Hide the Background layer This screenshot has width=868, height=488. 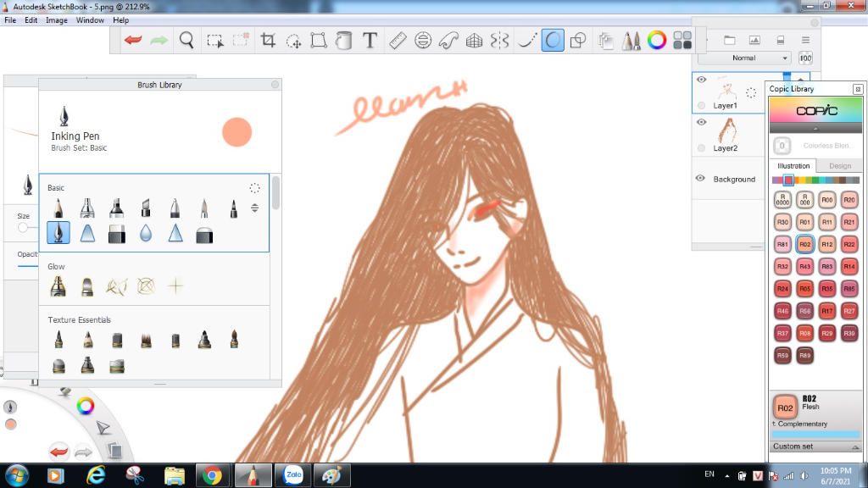(700, 178)
